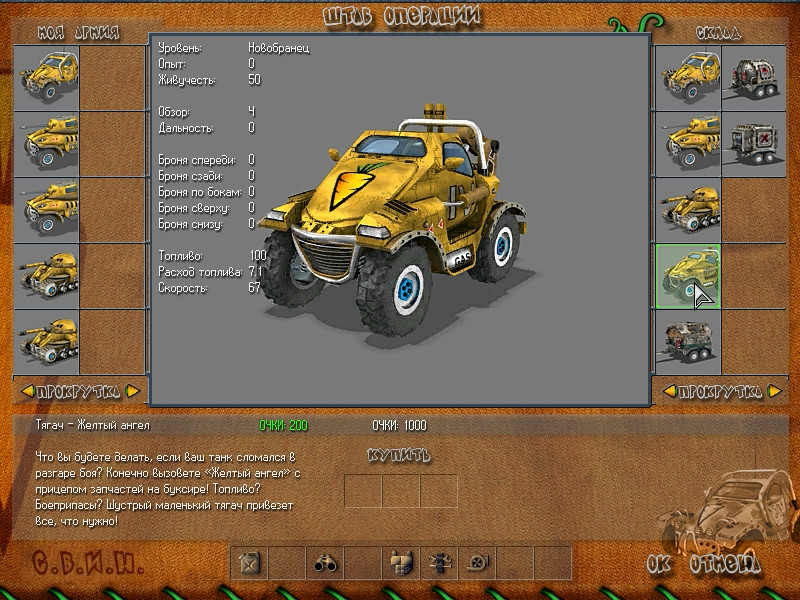Click the Купить buy label
Viewport: 800px width, 600px height.
pos(399,455)
